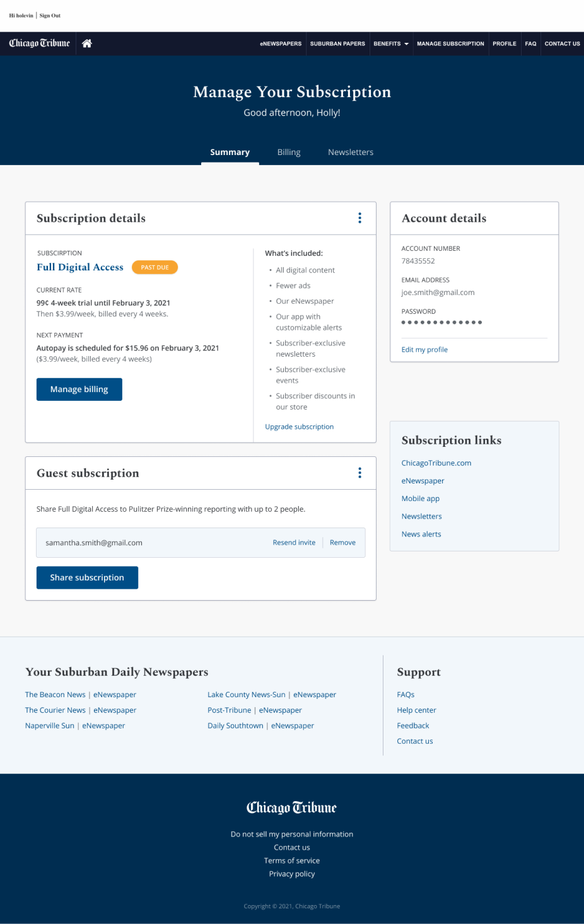Viewport: 584px width, 924px height.
Task: Click the copyright 2021 Chicago Tribune text
Action: click(292, 906)
